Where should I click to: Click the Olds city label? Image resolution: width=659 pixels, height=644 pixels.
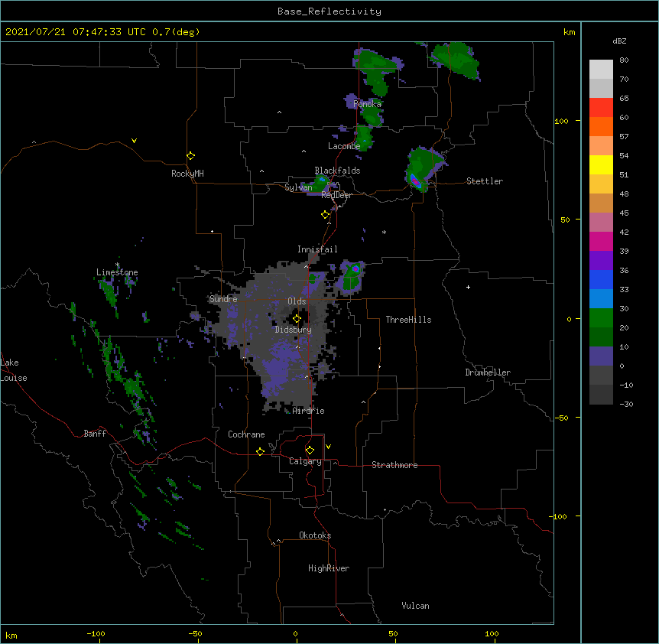[x=297, y=301]
